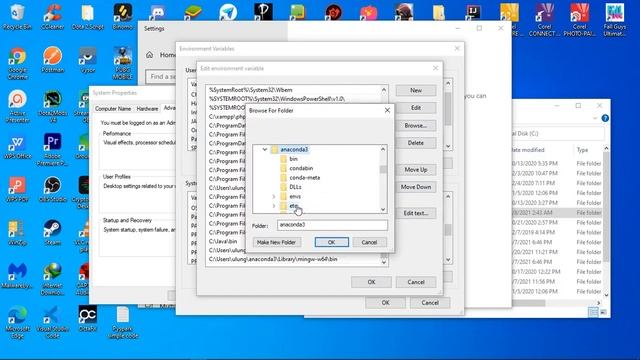640x360 pixels.
Task: Switch to Computer Name tab
Action: pyautogui.click(x=113, y=109)
